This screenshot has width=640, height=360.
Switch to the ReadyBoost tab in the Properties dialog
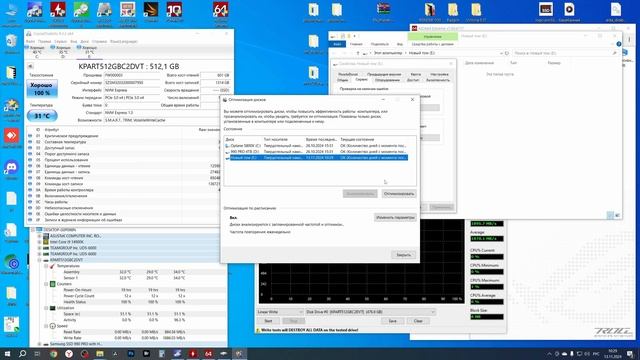[348, 74]
